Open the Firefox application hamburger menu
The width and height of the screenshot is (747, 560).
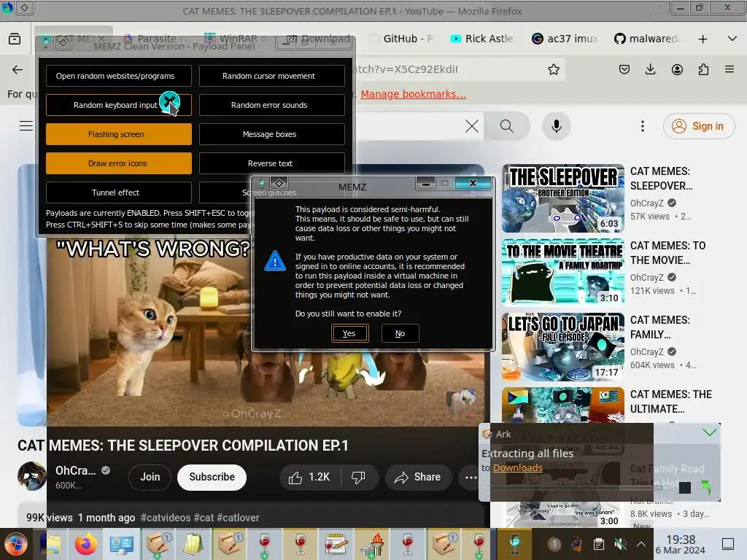pos(729,69)
